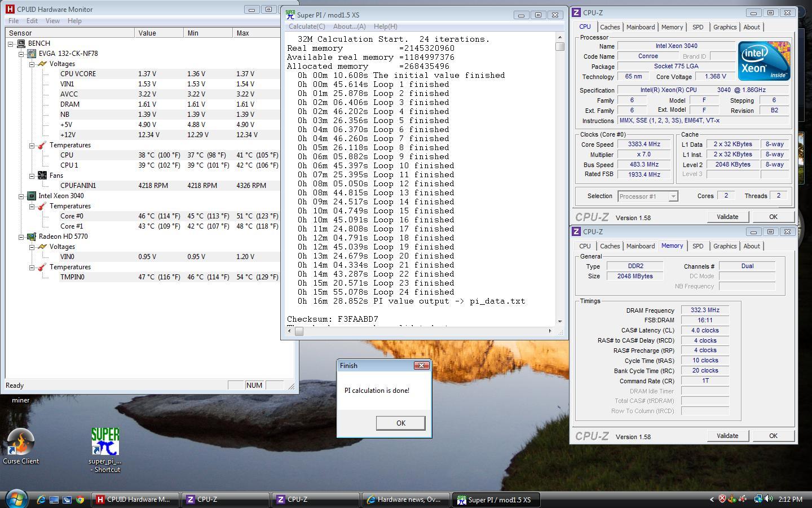Screen dimensions: 812x508
Task: Launch Chrome from Quick Launch
Action: [80, 500]
